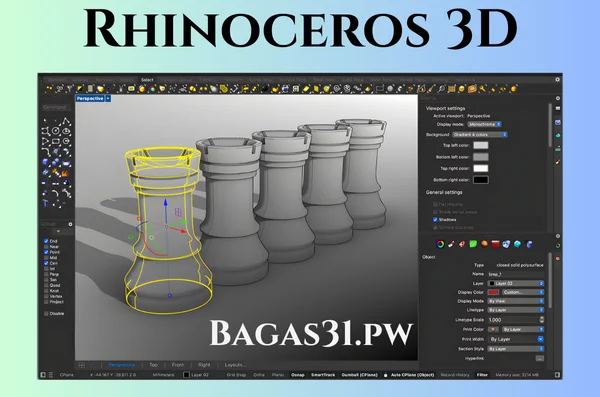Click the Top left color swatch
Screen dimensions: 600x397
coord(481,145)
